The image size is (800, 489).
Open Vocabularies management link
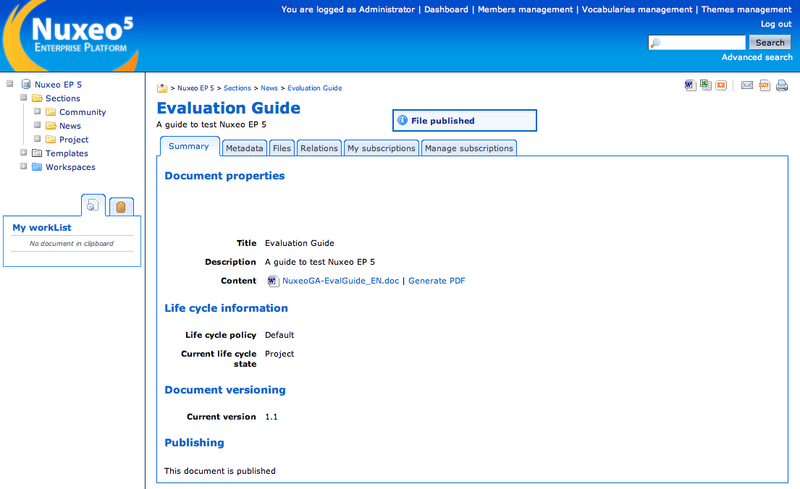pyautogui.click(x=637, y=10)
